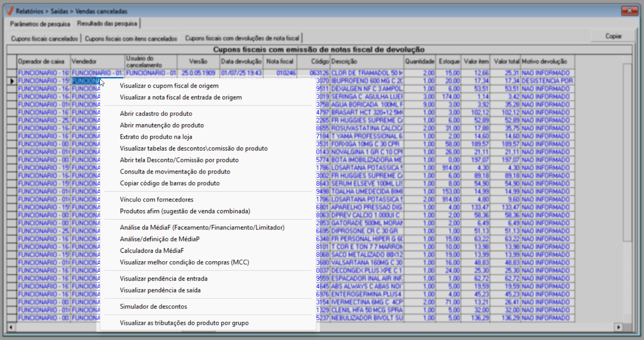
Task: Open Cupons fiscais cancelados tab
Action: [x=44, y=38]
